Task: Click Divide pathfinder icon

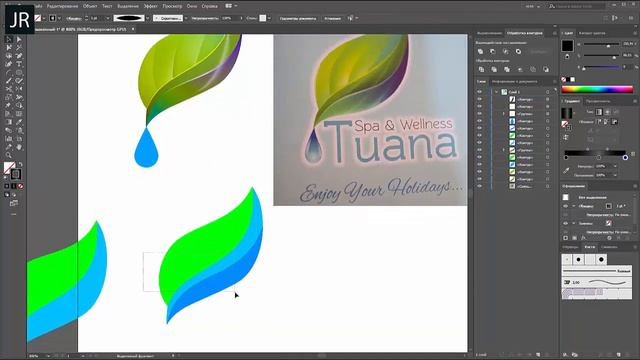Action: (x=481, y=70)
